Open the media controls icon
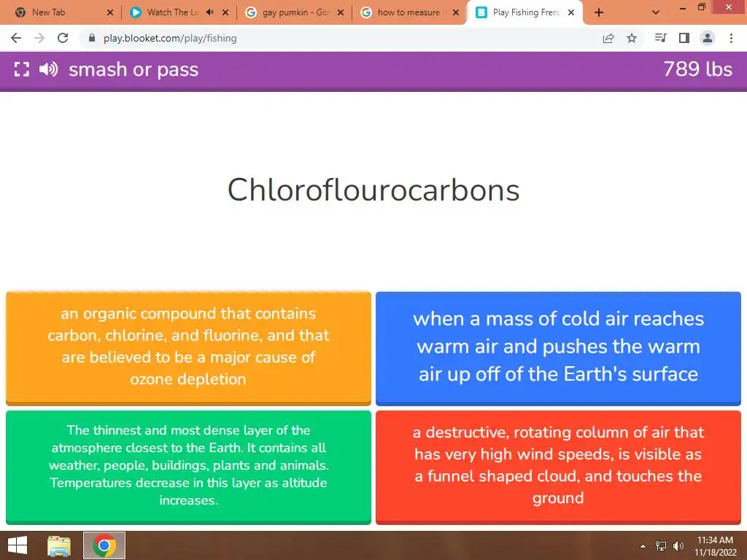Viewport: 747px width, 560px height. (661, 38)
